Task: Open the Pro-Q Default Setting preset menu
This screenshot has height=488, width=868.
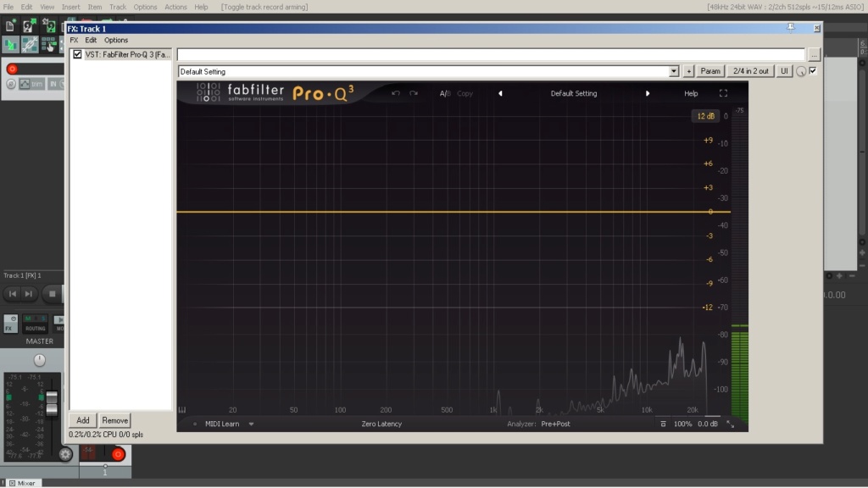Action: coord(574,93)
